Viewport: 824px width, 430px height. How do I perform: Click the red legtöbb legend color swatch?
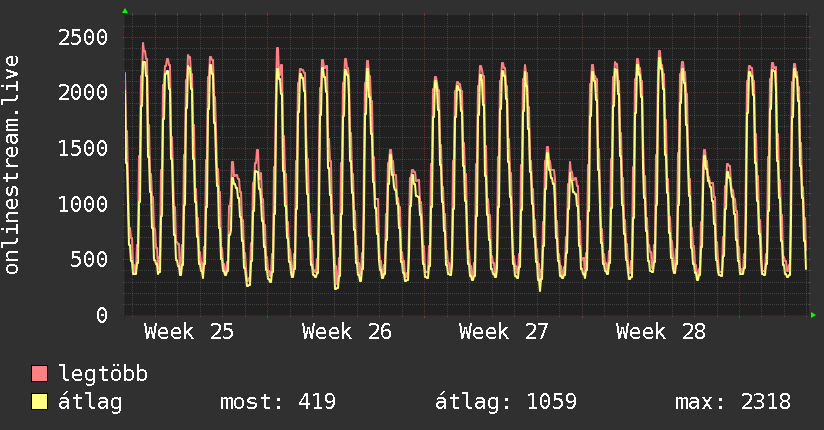[39, 373]
